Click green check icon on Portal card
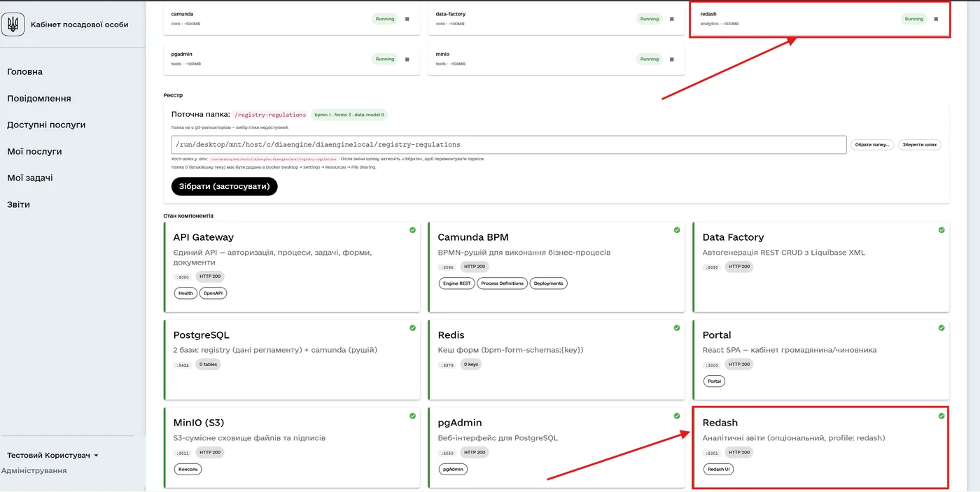Viewport: 980px width, 492px height. coord(941,328)
